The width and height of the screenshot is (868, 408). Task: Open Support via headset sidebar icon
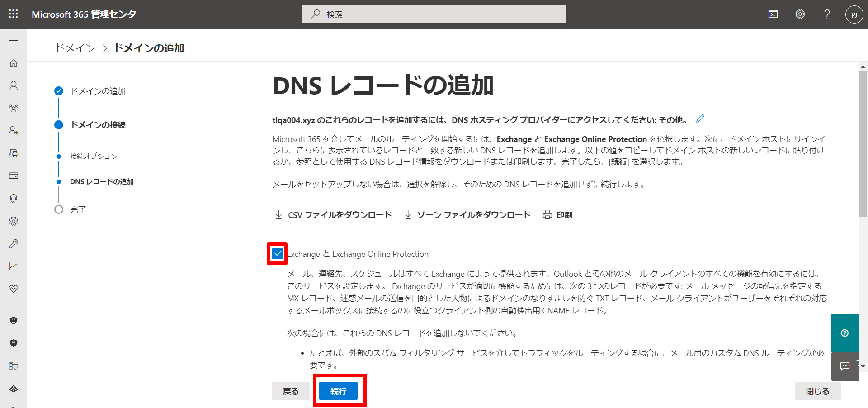14,199
